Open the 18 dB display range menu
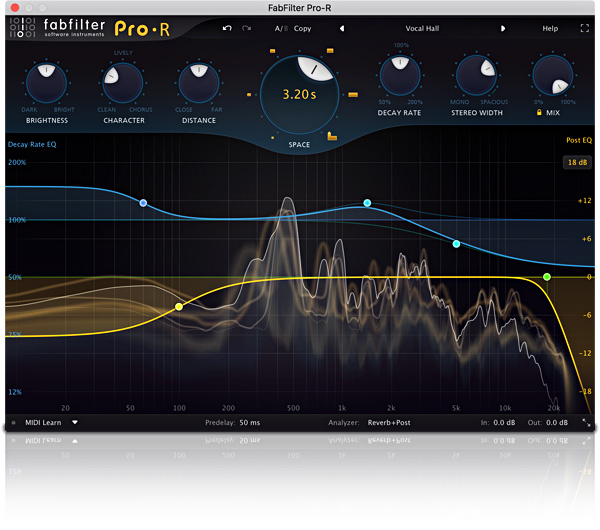 click(x=577, y=162)
